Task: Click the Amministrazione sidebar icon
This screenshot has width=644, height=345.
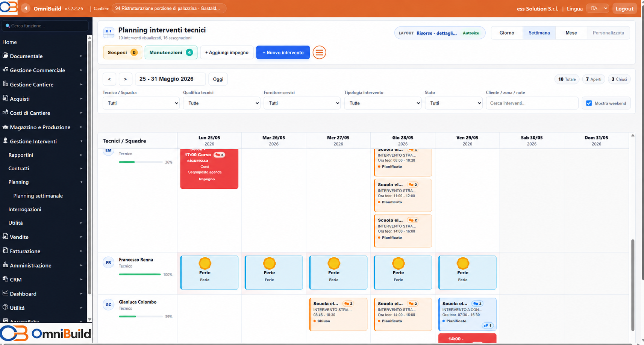Action: click(5, 265)
